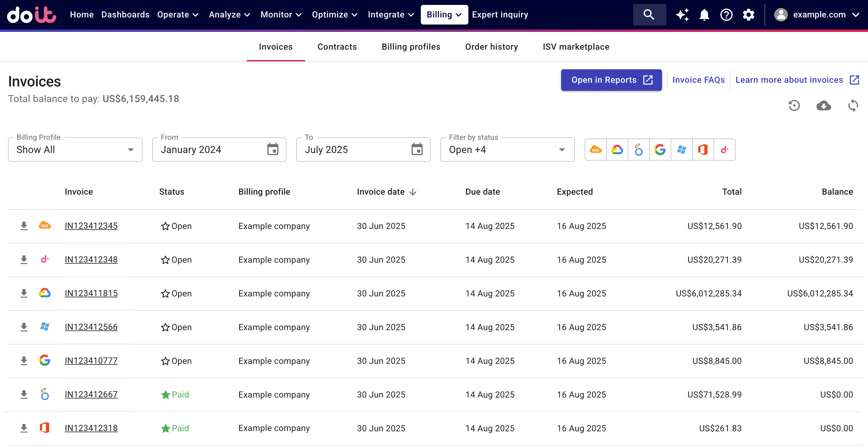
Task: Star the IN123412345 open invoice
Action: (x=165, y=226)
